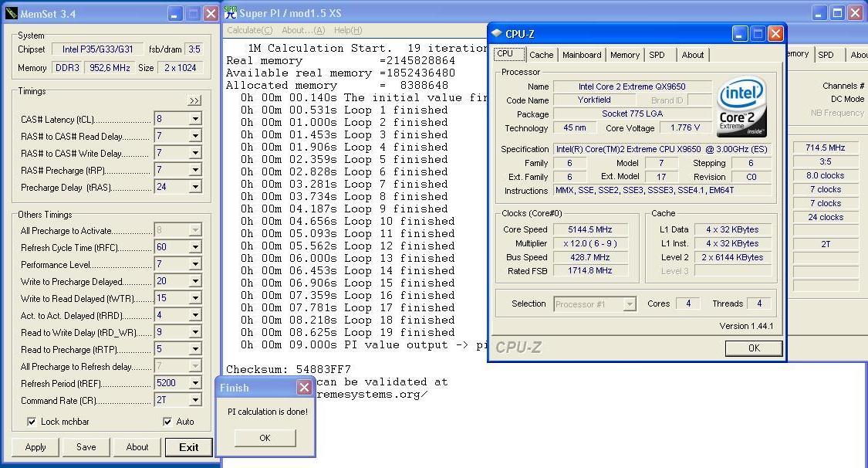868x468 pixels.
Task: Click the Instructions MMX, SSE list field
Action: (x=662, y=190)
